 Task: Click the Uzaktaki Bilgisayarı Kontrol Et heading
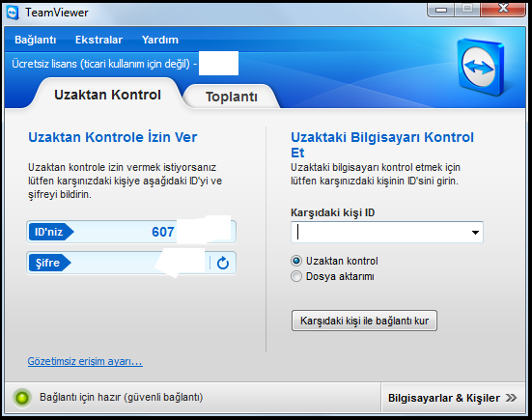382,145
